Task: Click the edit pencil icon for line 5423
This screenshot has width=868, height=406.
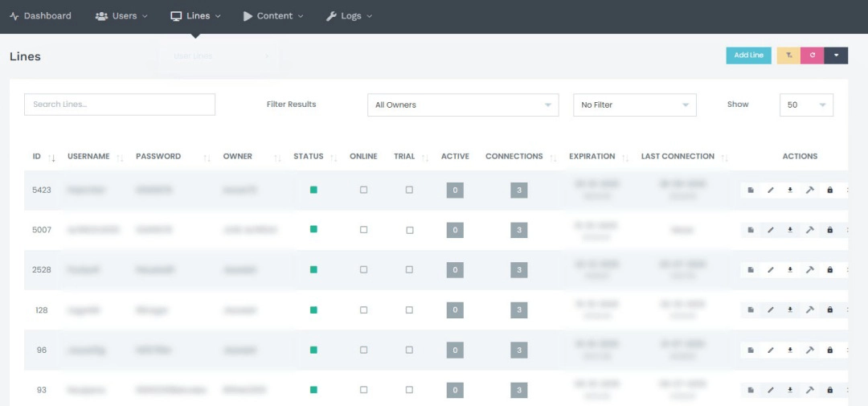Action: pyautogui.click(x=771, y=190)
